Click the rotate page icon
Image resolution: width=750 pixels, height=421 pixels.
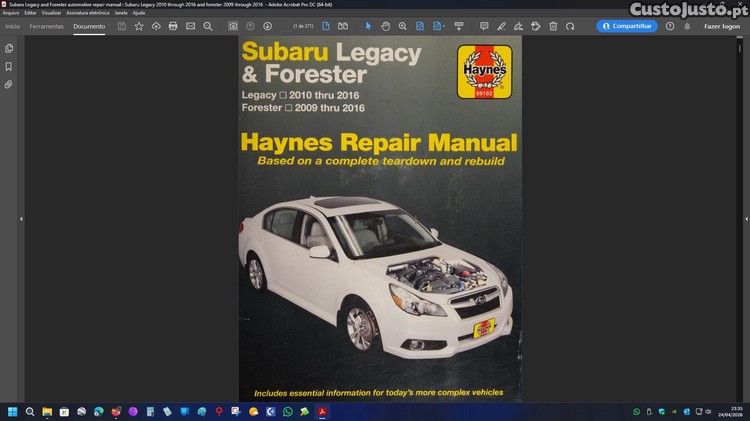(x=570, y=26)
